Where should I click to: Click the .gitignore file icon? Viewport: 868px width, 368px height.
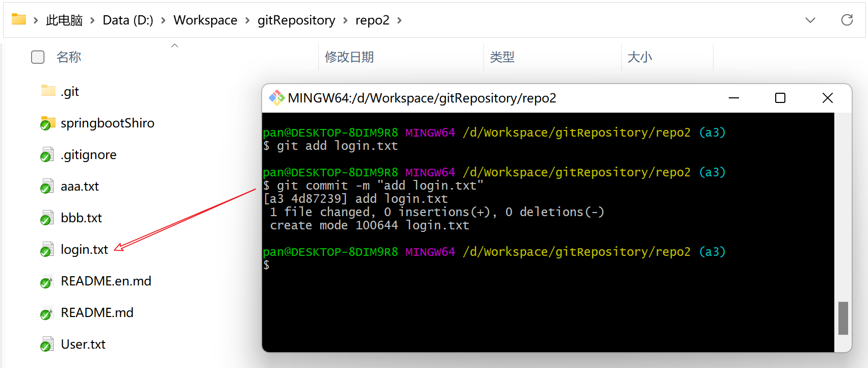point(47,154)
